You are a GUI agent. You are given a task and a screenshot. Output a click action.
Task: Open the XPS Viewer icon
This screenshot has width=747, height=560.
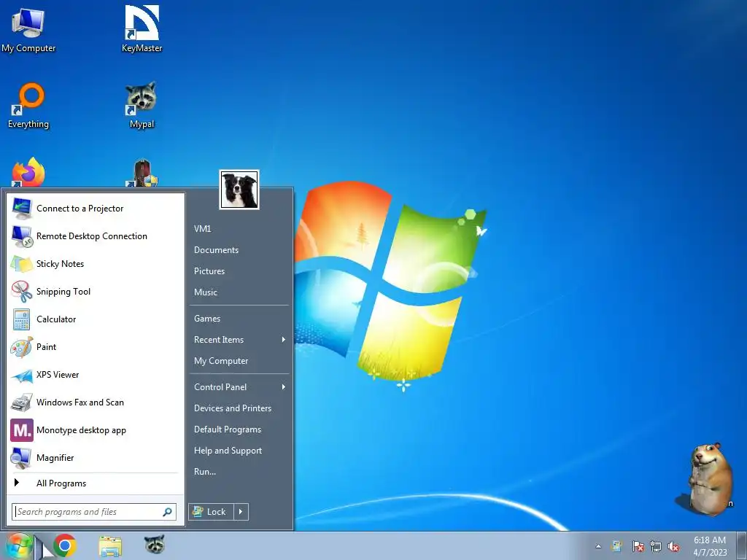22,375
